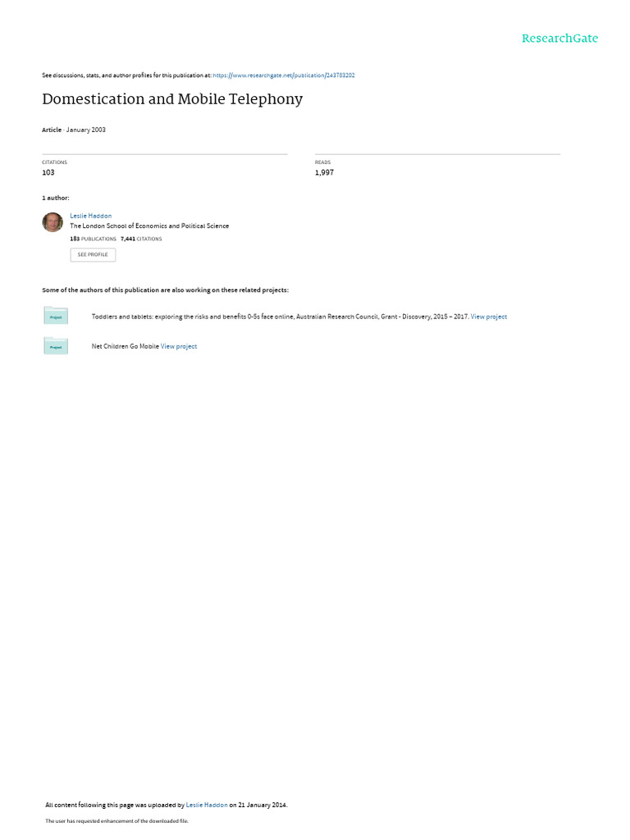Click the Article January 2003 label

[74, 130]
